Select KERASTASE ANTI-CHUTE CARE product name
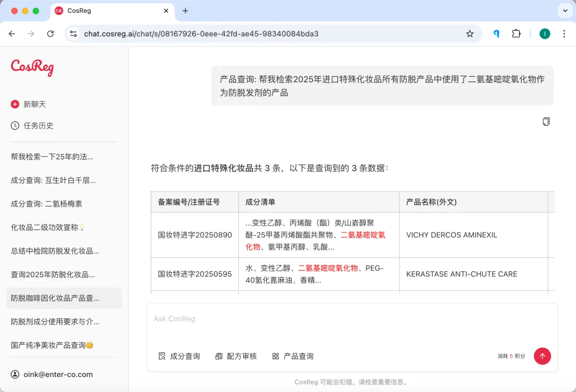576x392 pixels. point(461,274)
